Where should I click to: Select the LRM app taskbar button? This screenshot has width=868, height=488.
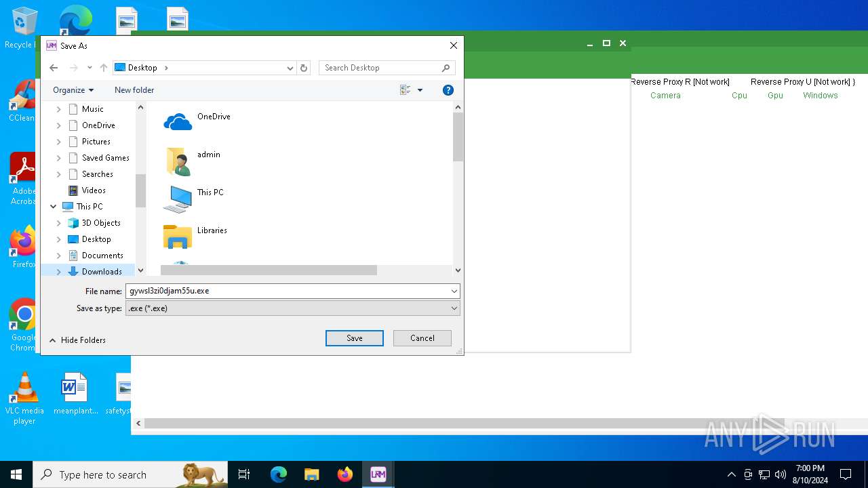tap(378, 474)
